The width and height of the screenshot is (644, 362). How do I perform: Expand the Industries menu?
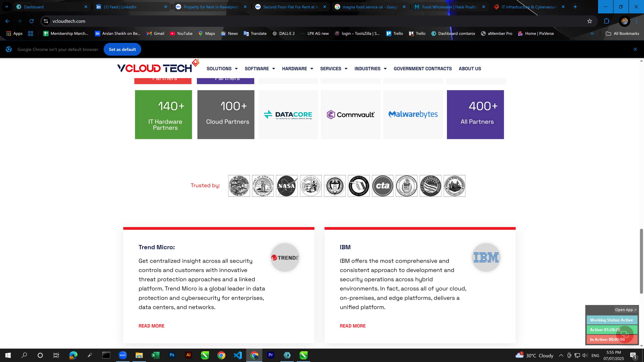click(370, 69)
